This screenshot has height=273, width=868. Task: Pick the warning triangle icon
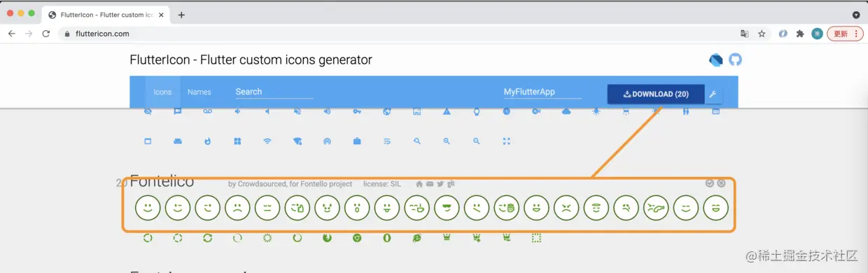[447, 111]
